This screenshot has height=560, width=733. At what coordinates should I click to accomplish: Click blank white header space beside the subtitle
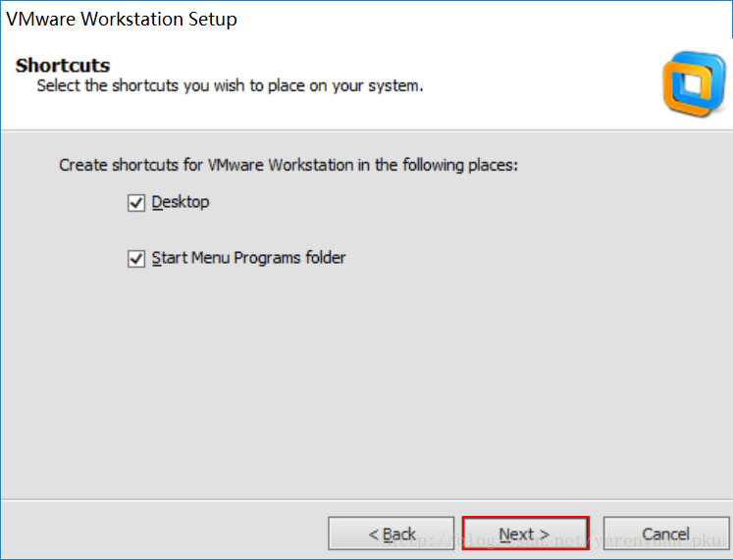click(x=550, y=86)
